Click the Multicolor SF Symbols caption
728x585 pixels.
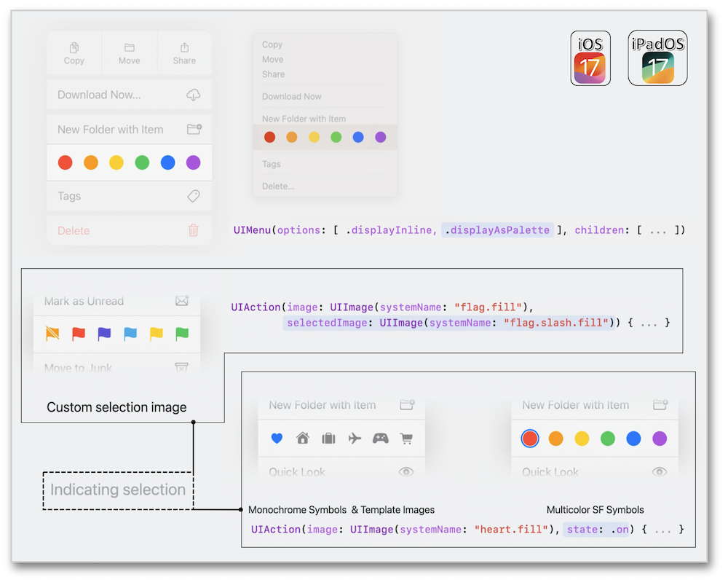pos(596,510)
